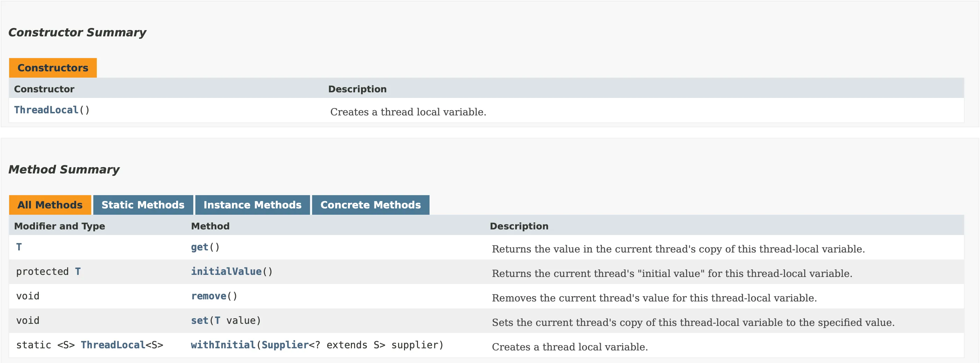
Task: Go to the remove() method link
Action: click(x=209, y=296)
